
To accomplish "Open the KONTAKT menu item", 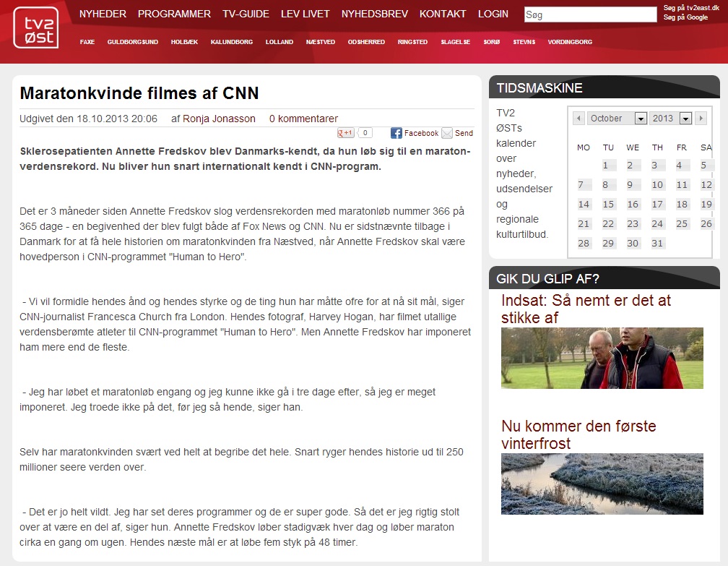I will tap(443, 14).
